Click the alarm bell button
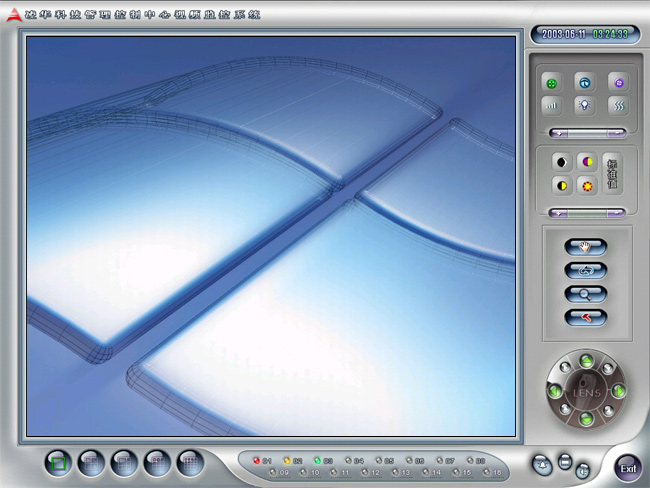Viewport: 650px width, 488px height. pyautogui.click(x=541, y=463)
